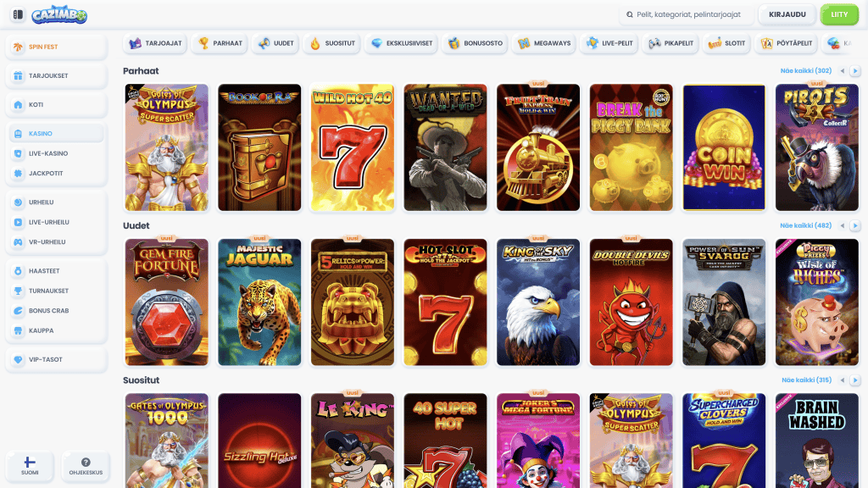Open Hot Slot game thumbnail
The height and width of the screenshot is (488, 868).
pyautogui.click(x=446, y=302)
